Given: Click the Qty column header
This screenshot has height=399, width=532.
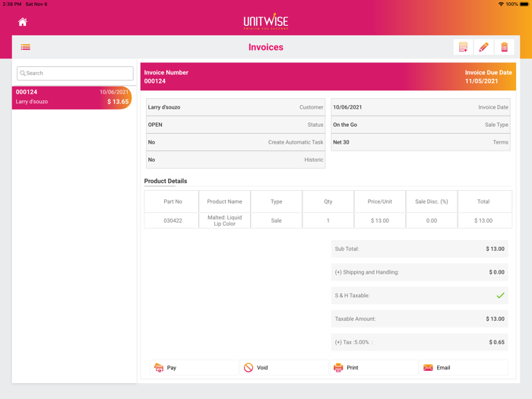Looking at the screenshot, I should click(x=328, y=201).
